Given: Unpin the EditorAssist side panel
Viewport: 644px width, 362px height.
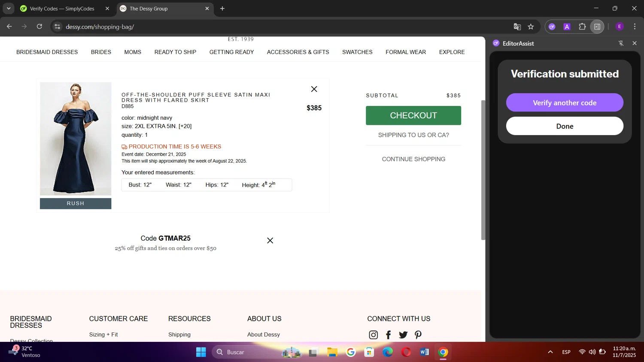Looking at the screenshot, I should tap(621, 43).
